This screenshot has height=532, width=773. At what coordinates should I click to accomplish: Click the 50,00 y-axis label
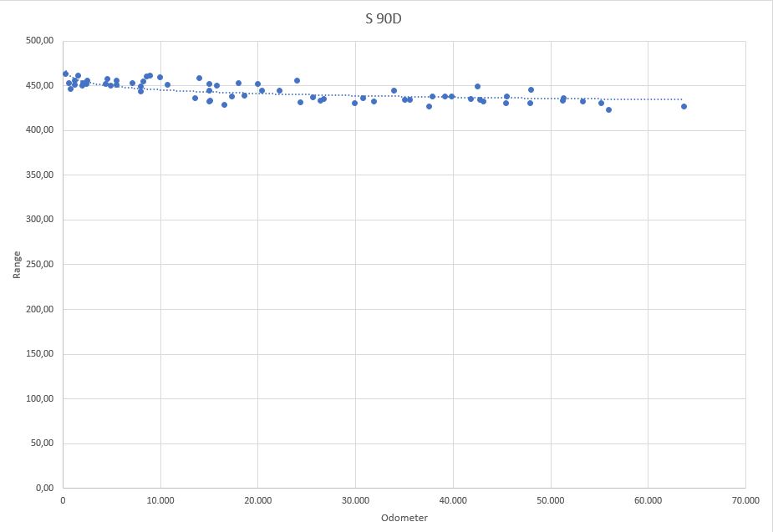coord(42,443)
